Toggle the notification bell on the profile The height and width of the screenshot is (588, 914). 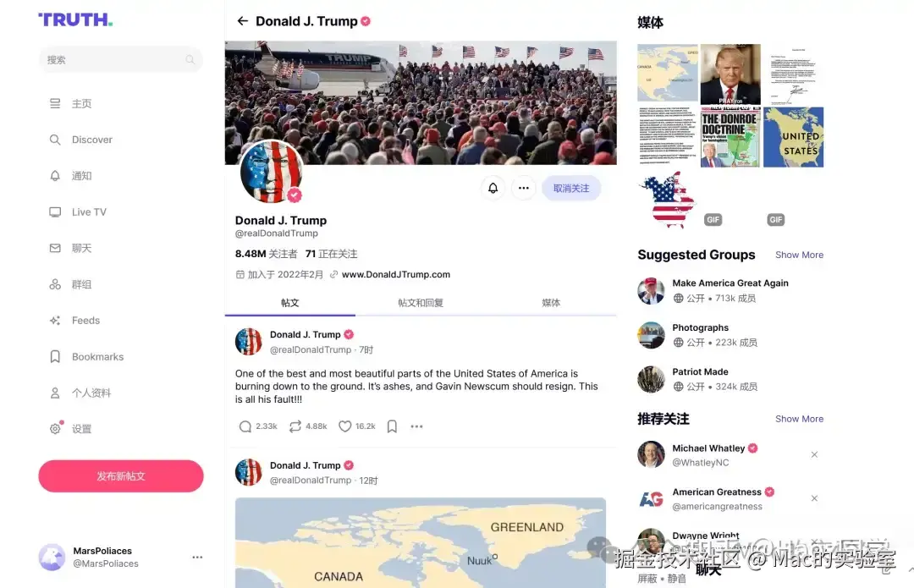493,188
